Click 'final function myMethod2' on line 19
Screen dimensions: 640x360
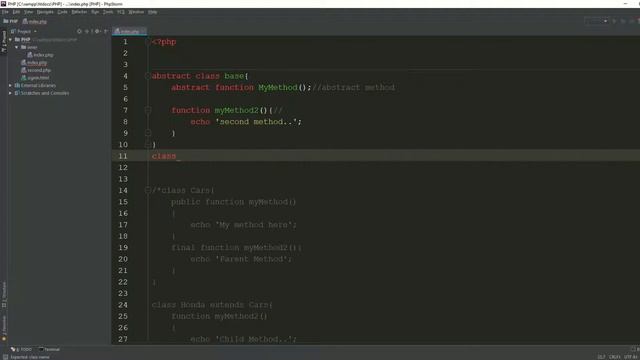230,248
